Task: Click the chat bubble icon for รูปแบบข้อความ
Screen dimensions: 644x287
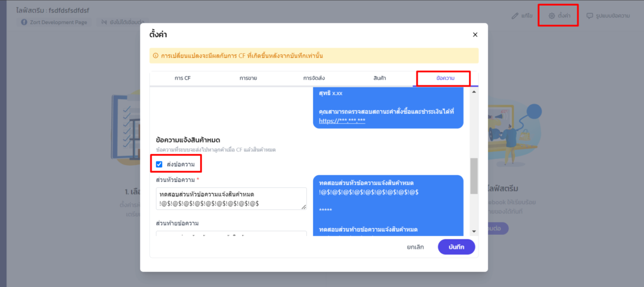Action: point(589,16)
